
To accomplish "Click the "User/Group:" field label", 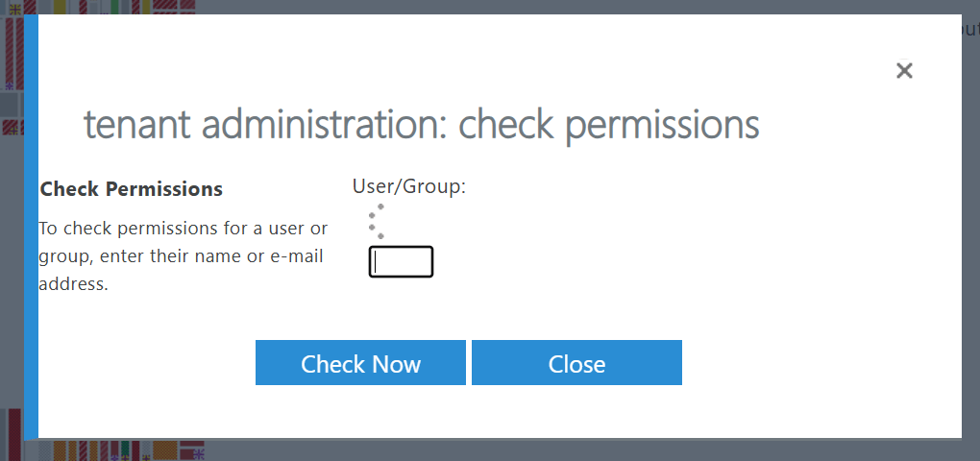I will [408, 186].
